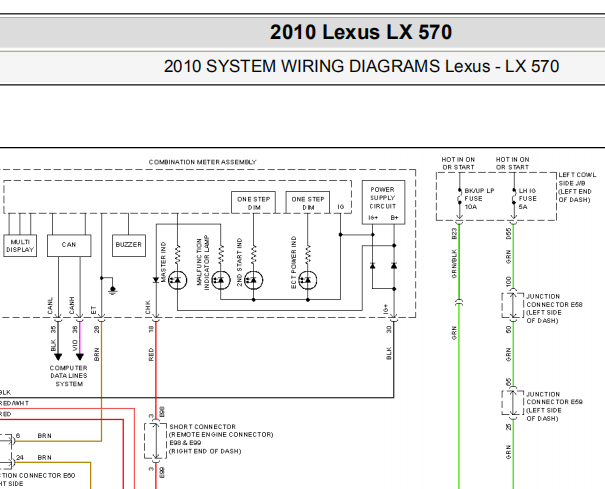The height and width of the screenshot is (489, 605).
Task: Click the CAN module box
Action: (69, 245)
